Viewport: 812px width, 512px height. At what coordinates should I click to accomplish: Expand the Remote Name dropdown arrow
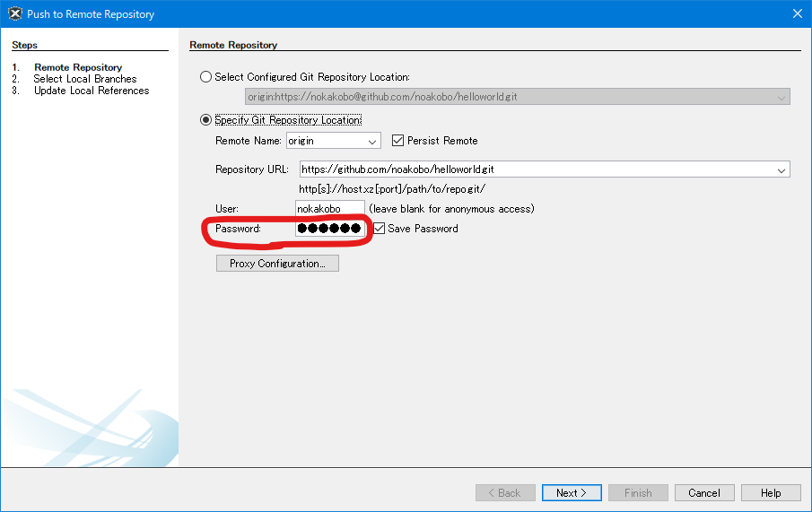point(372,142)
